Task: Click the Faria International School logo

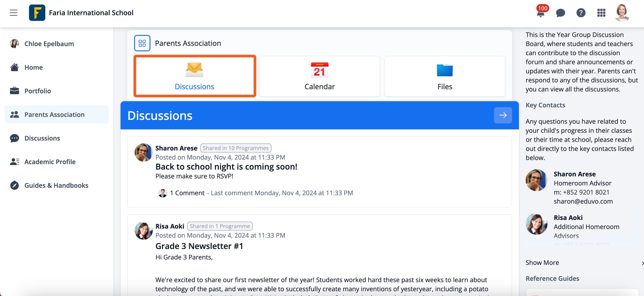Action: tap(37, 13)
